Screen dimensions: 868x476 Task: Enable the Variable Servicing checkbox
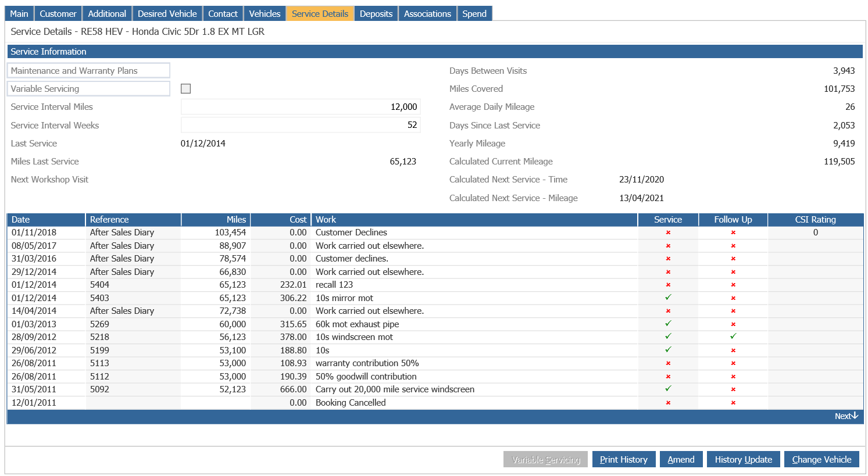click(x=185, y=88)
